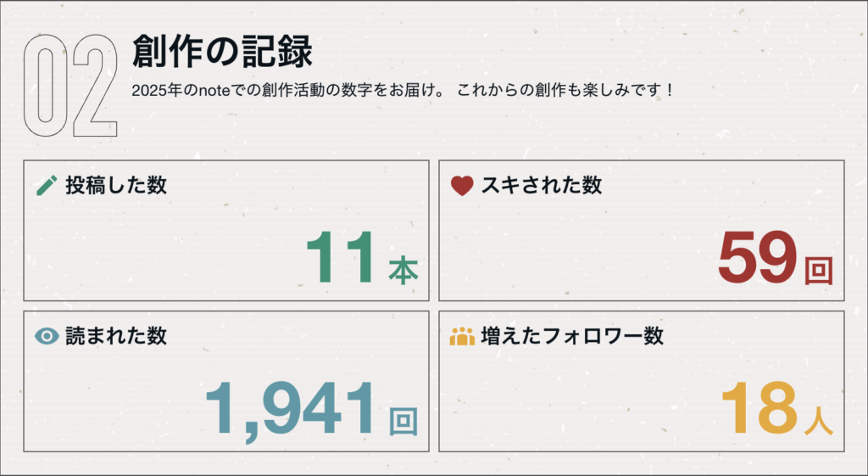Screen dimensions: 868x476
Task: Click the red heart icon
Action: pyautogui.click(x=461, y=185)
